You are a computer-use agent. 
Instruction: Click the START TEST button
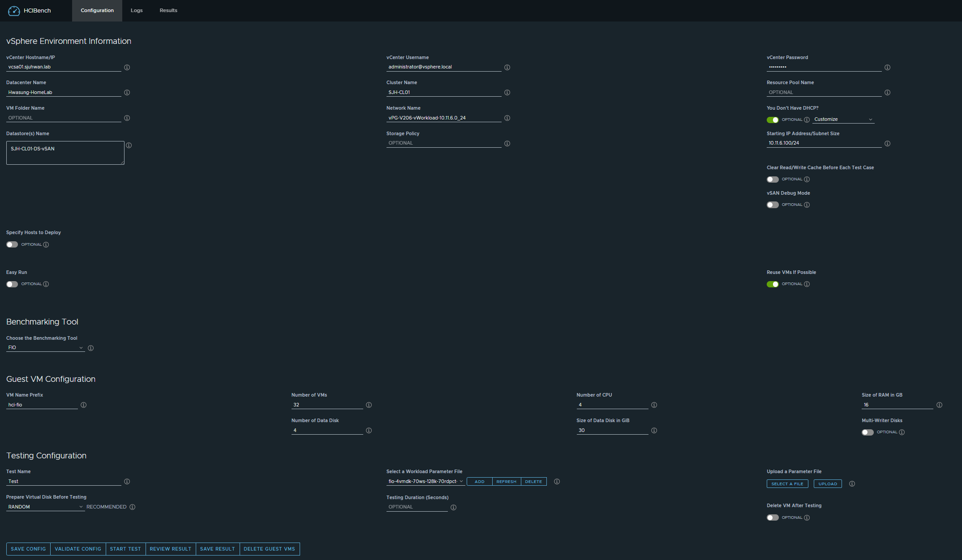(x=125, y=549)
